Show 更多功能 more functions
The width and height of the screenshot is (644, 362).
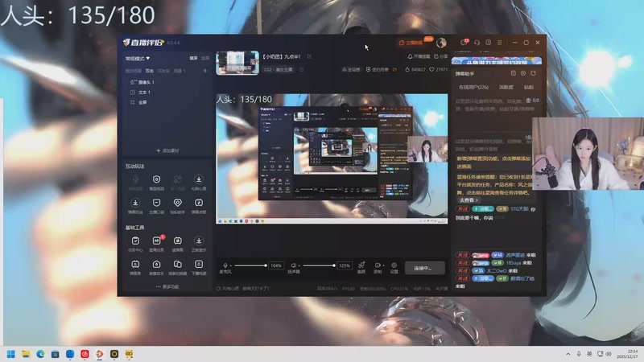[167, 287]
